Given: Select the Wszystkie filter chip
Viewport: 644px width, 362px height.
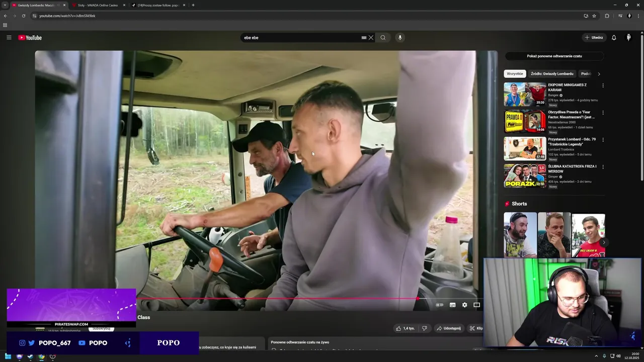Looking at the screenshot, I should point(515,74).
